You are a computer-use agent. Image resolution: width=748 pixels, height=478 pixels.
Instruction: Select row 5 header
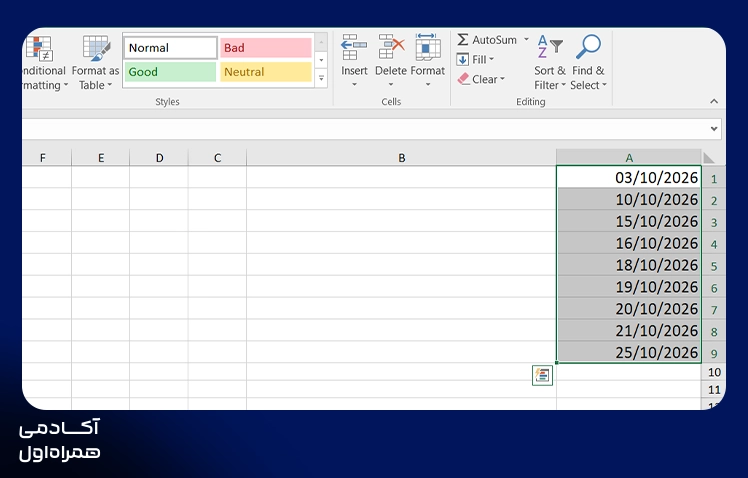(x=714, y=266)
